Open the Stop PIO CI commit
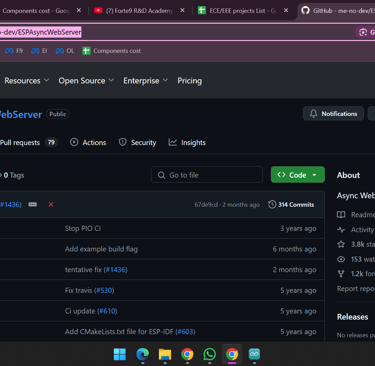Image resolution: width=375 pixels, height=366 pixels. coord(83,228)
